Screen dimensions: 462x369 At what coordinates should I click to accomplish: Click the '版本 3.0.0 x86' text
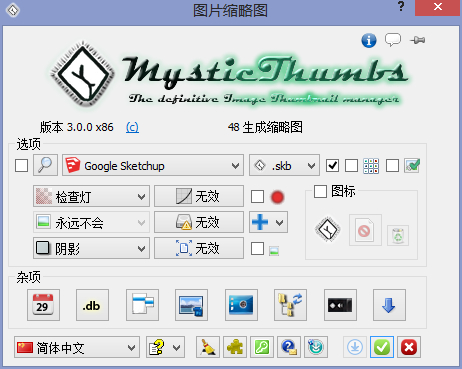pyautogui.click(x=77, y=127)
